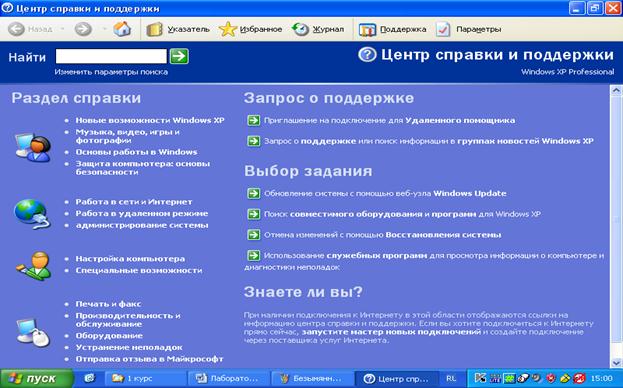Open Оборудование topic
Viewport: 623px width, 388px height.
pyautogui.click(x=109, y=336)
